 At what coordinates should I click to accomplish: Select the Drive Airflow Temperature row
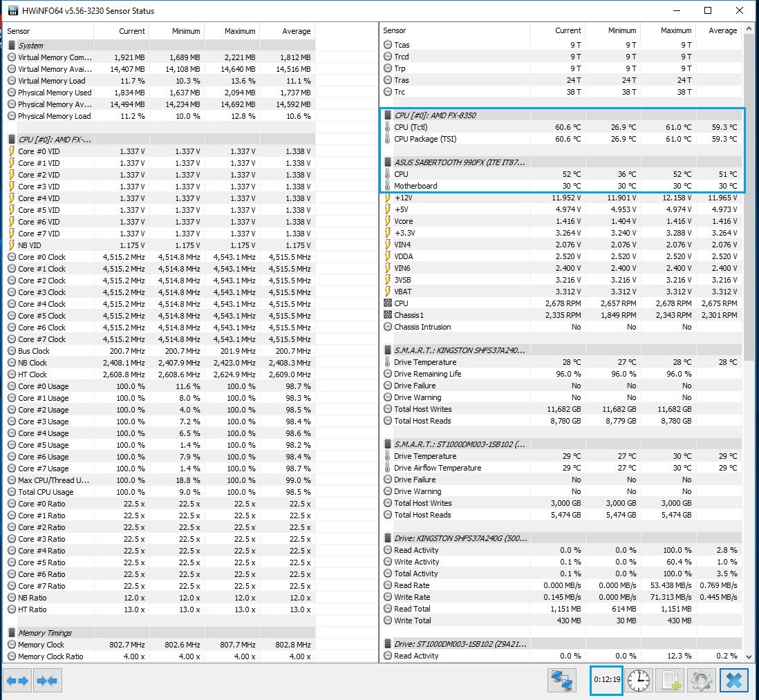coord(562,468)
